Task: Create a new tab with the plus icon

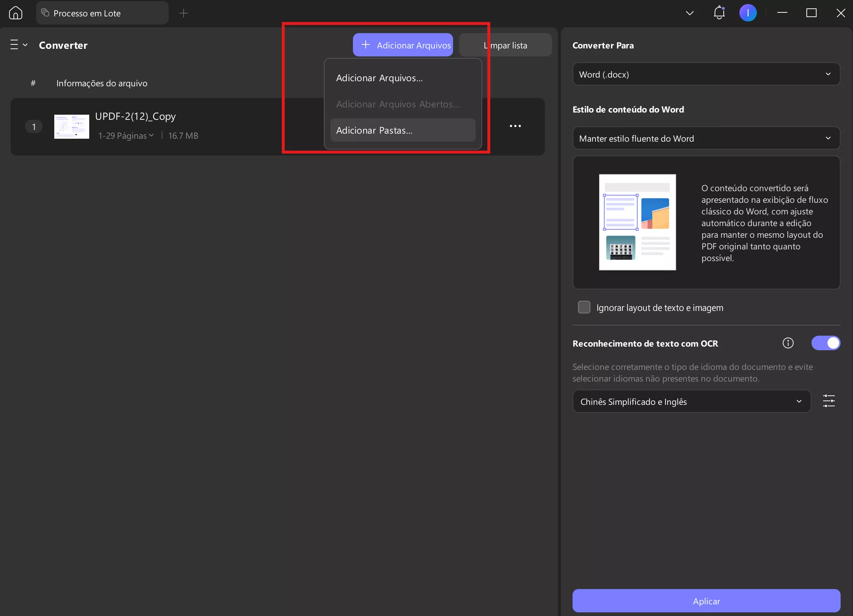Action: coord(183,12)
